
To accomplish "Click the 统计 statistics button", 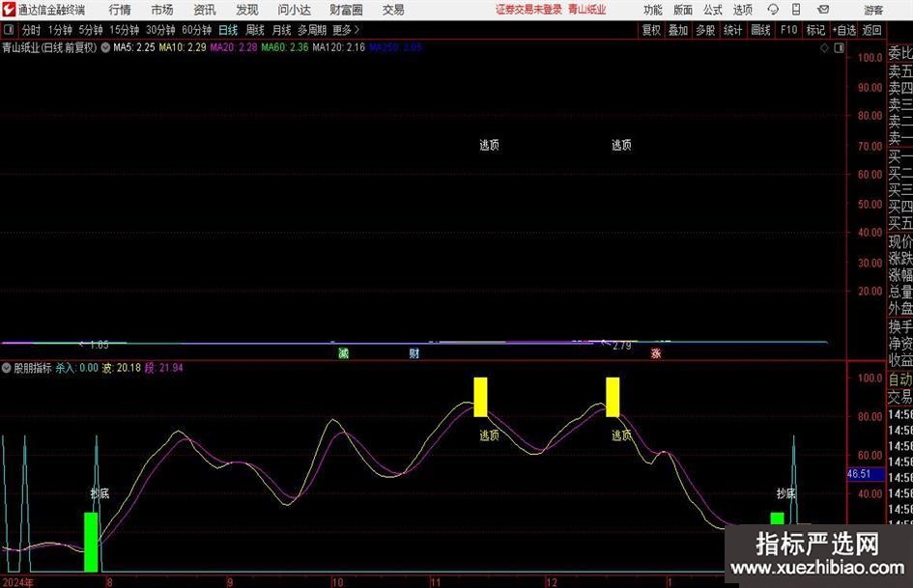I will pos(732,30).
